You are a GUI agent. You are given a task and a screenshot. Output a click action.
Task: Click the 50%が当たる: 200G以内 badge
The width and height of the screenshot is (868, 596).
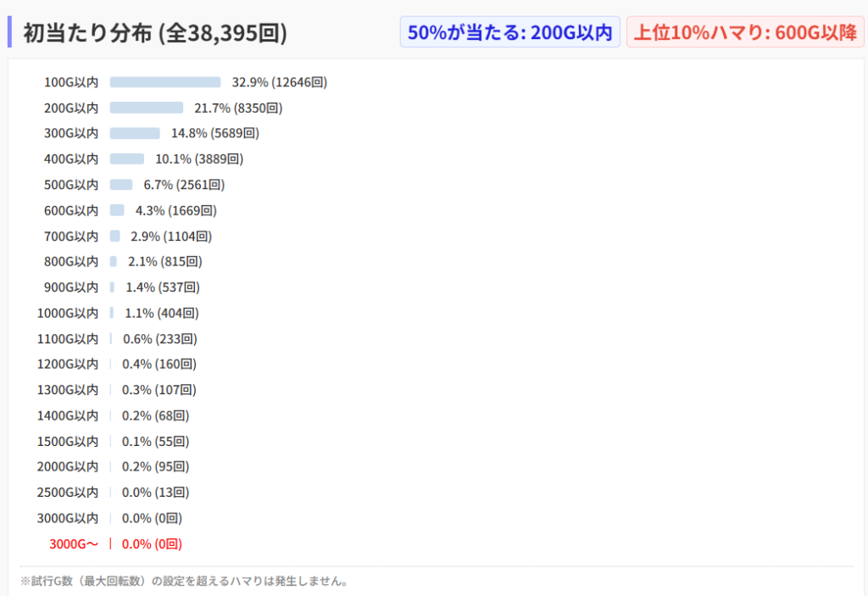point(509,32)
